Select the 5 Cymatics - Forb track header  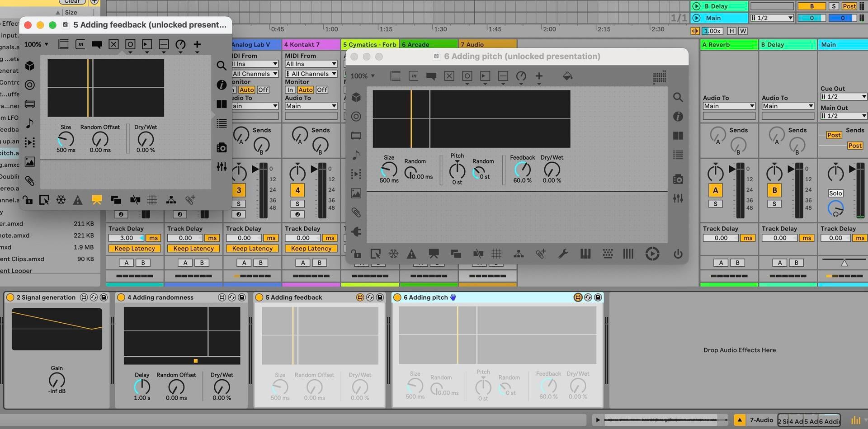pyautogui.click(x=369, y=44)
